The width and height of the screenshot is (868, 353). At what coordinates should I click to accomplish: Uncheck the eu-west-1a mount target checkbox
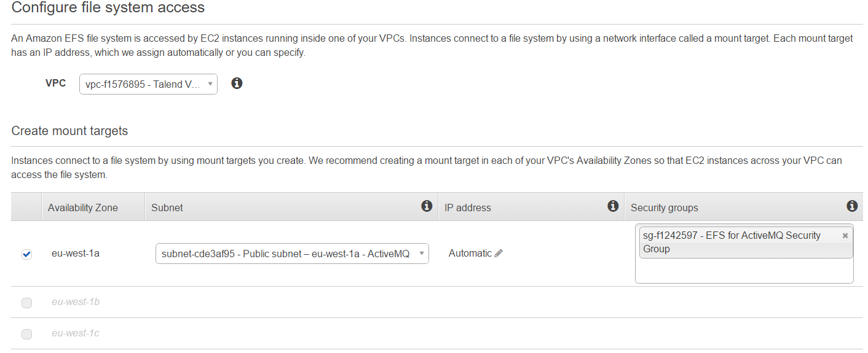point(26,254)
